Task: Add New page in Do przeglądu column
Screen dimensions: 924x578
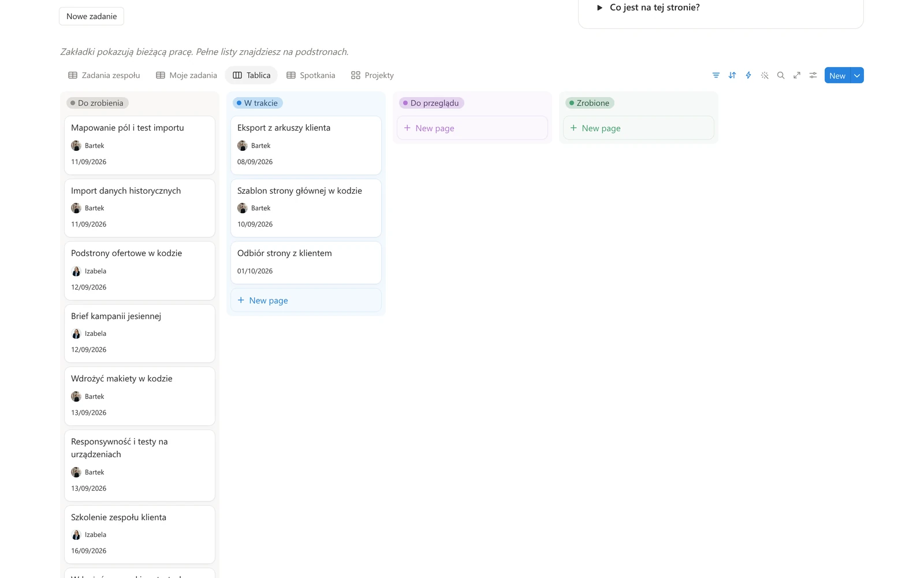Action: 472,128
